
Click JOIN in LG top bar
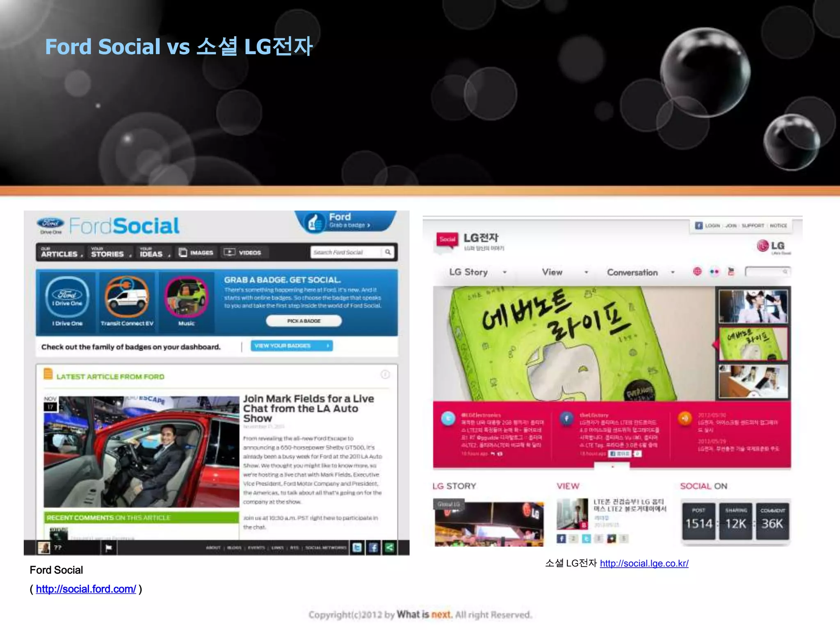coord(731,226)
